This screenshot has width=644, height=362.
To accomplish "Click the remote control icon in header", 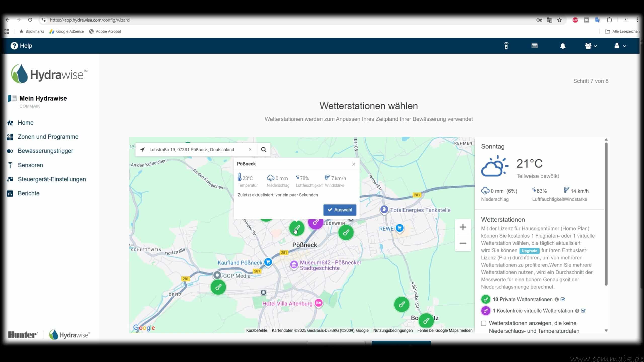I will coord(506,46).
